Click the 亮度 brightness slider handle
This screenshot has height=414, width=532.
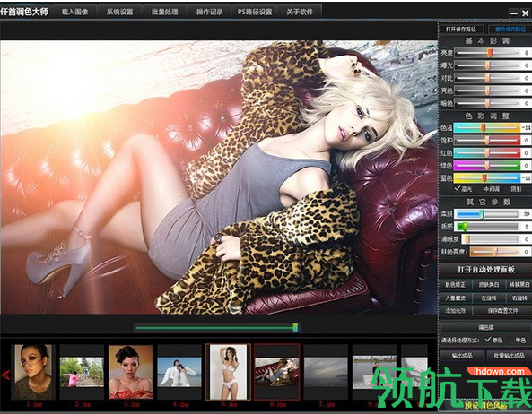coord(490,53)
